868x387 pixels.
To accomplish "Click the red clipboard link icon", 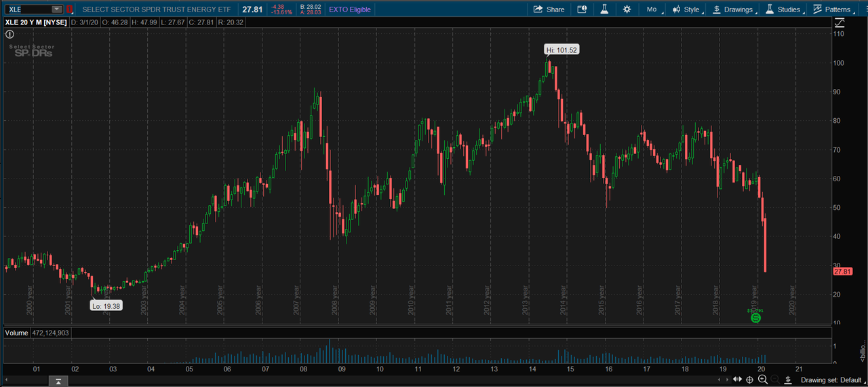I will [x=68, y=10].
